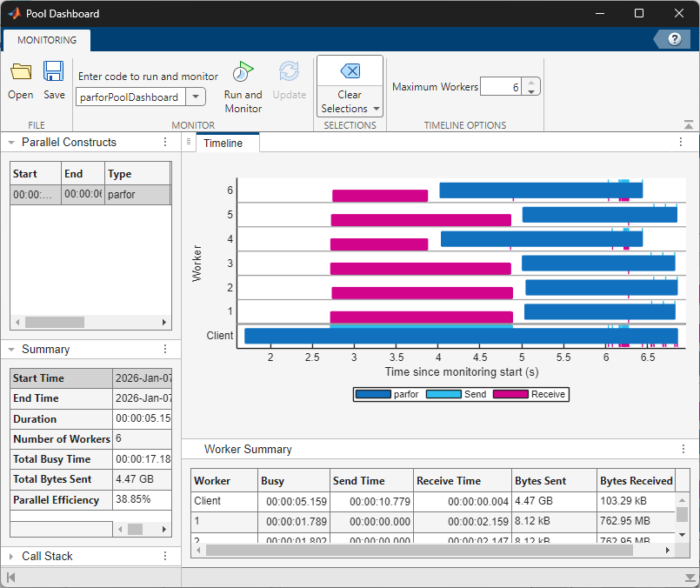Screen dimensions: 700x588
Task: Select the MONITORING ribbon tab
Action: [47, 40]
